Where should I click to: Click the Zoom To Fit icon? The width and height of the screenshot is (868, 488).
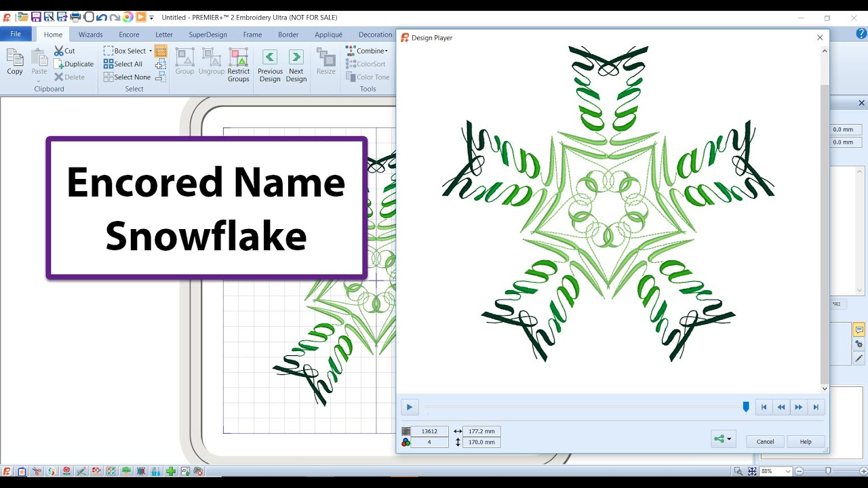tap(752, 471)
